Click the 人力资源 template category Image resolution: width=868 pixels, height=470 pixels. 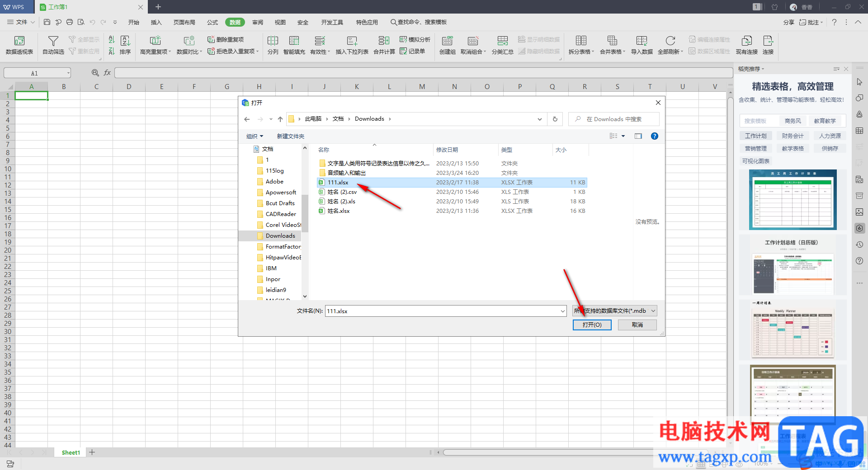[x=830, y=136]
